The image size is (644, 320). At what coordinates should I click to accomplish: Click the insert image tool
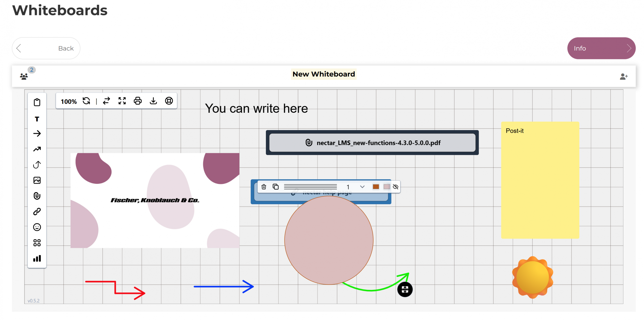pos(37,180)
